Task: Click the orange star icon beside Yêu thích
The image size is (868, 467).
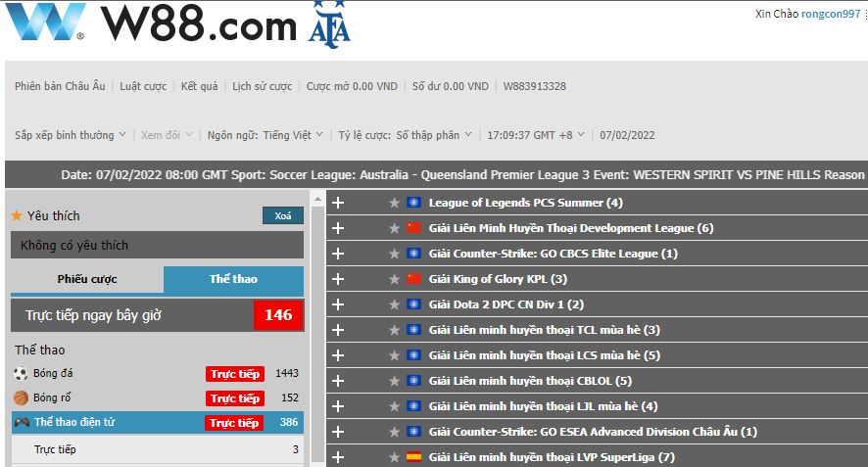Action: coord(17,215)
